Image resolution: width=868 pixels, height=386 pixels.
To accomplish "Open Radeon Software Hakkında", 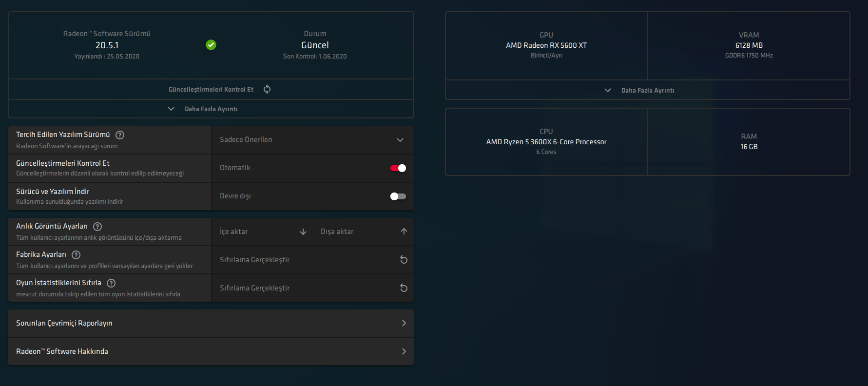I will (211, 351).
